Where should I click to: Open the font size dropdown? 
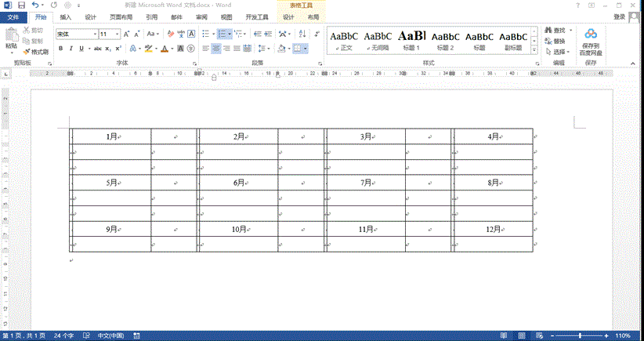coord(118,34)
